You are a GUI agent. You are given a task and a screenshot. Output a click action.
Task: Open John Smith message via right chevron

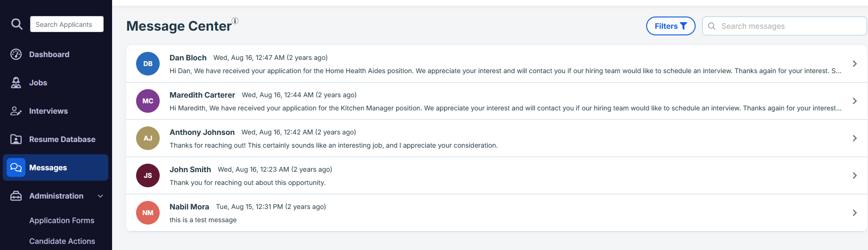[x=854, y=175]
